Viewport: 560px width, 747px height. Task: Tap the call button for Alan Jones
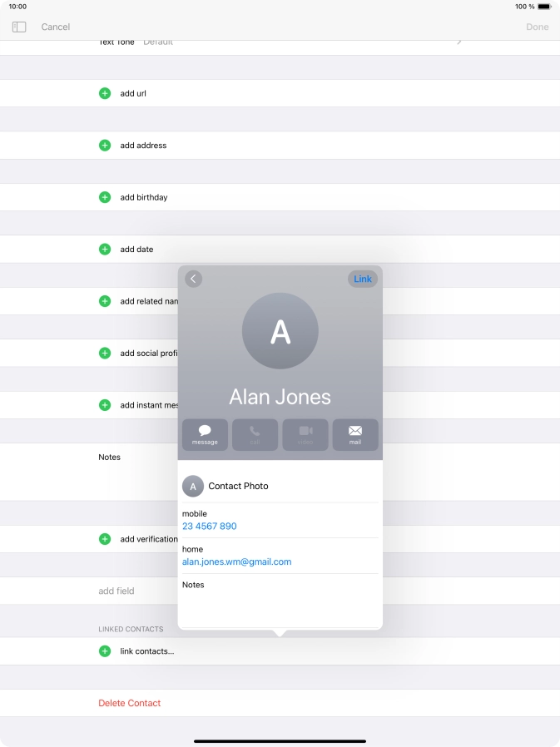[x=255, y=434]
